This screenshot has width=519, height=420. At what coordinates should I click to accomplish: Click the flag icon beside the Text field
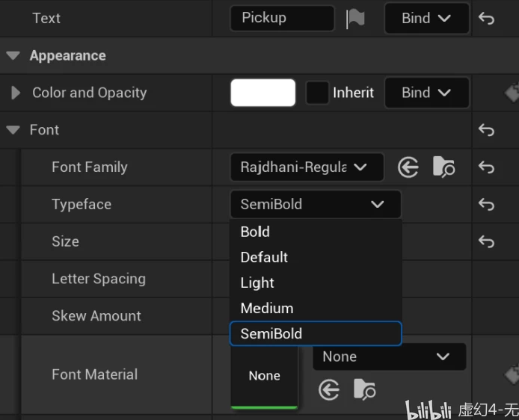click(x=355, y=18)
